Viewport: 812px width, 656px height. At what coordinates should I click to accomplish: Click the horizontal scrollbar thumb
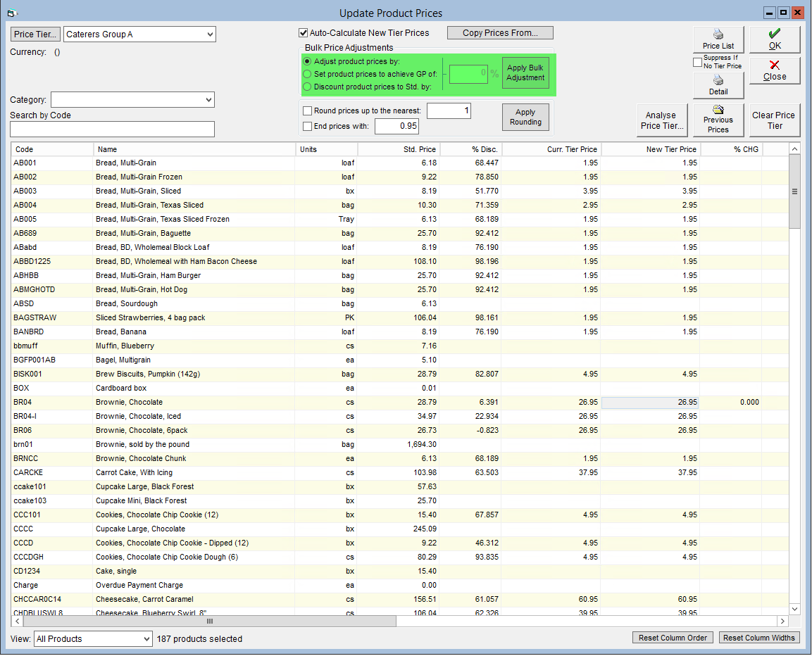pos(210,621)
